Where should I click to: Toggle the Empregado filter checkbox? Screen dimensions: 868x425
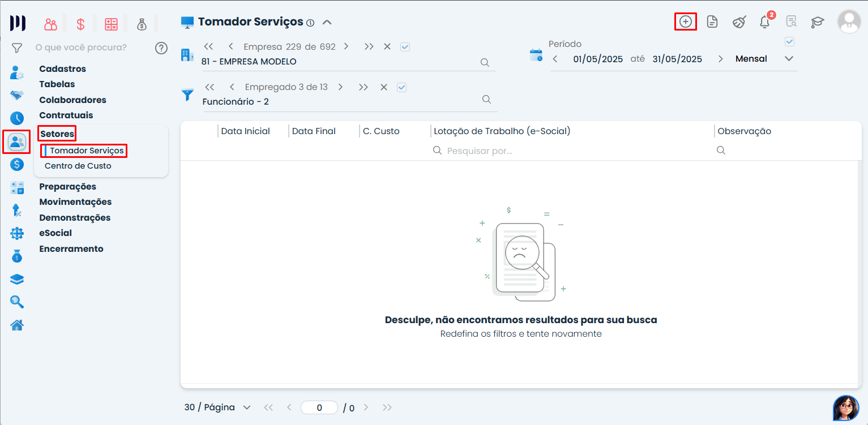402,87
